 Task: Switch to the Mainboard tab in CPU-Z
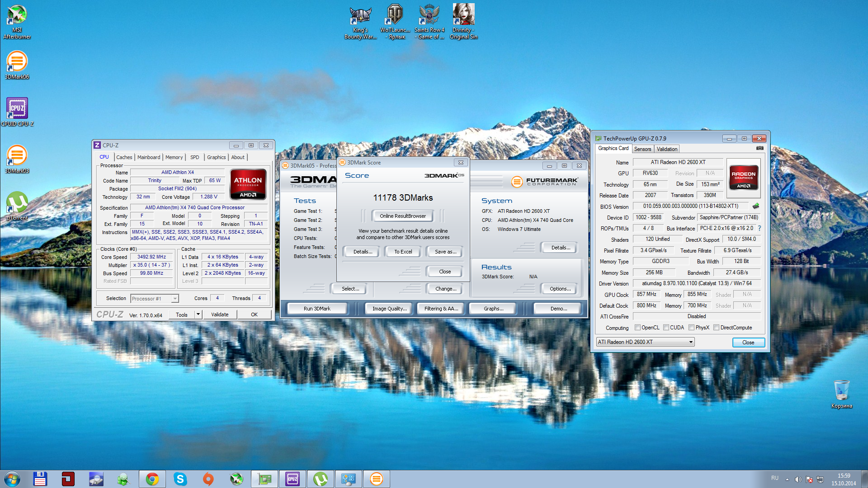click(x=149, y=157)
